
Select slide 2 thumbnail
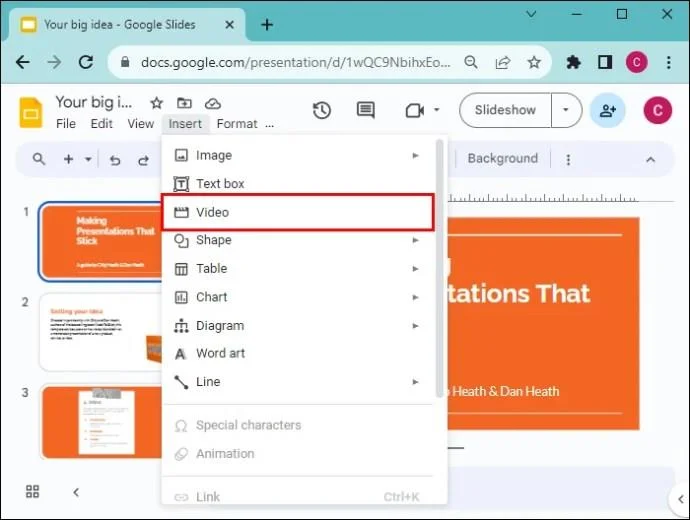[101, 333]
